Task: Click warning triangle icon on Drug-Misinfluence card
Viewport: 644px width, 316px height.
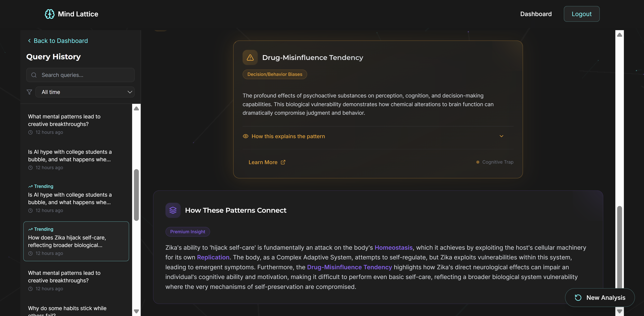Action: pyautogui.click(x=250, y=57)
